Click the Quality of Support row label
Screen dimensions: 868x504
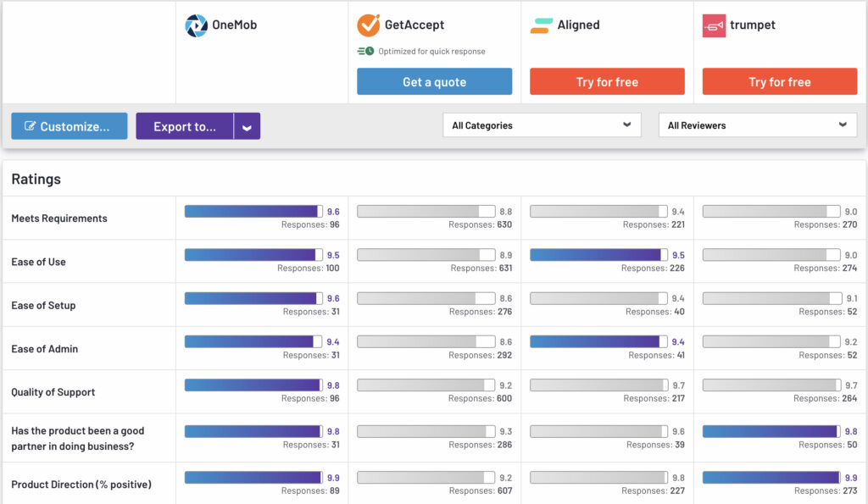(53, 392)
